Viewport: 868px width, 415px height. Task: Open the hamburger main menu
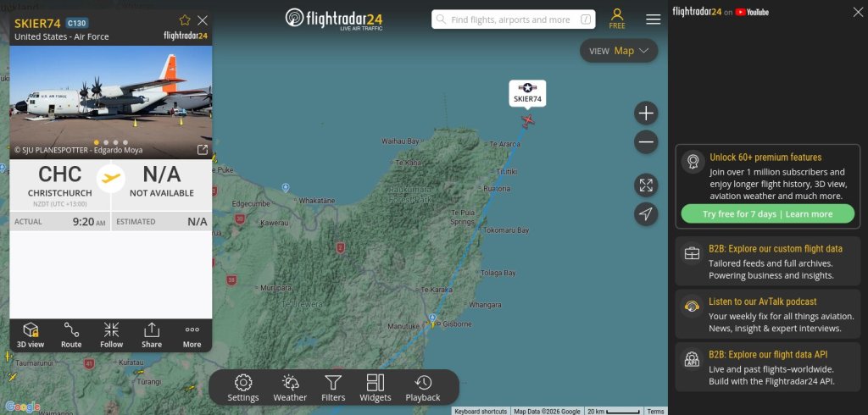pos(653,19)
